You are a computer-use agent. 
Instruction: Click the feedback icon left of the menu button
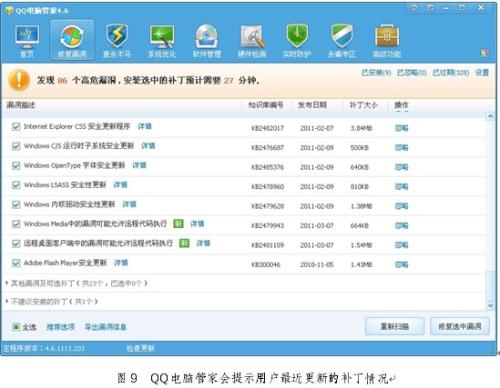click(414, 7)
